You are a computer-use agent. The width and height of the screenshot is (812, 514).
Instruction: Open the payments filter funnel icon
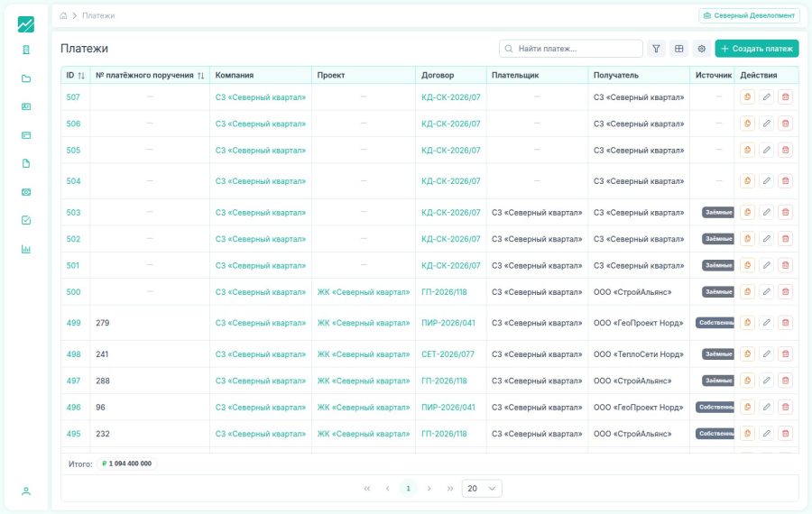click(x=656, y=49)
